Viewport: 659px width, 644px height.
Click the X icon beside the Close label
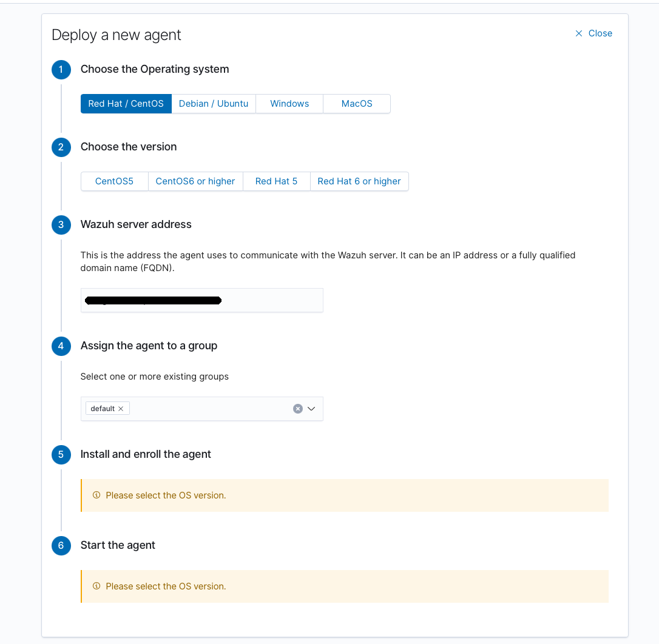coord(578,33)
